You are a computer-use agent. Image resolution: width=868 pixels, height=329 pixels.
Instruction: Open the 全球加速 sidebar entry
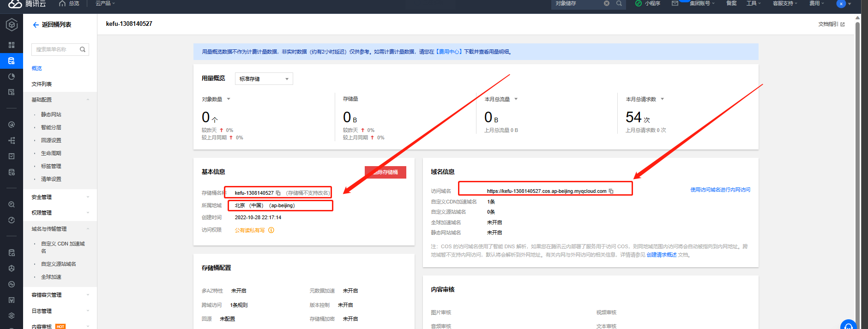click(51, 277)
